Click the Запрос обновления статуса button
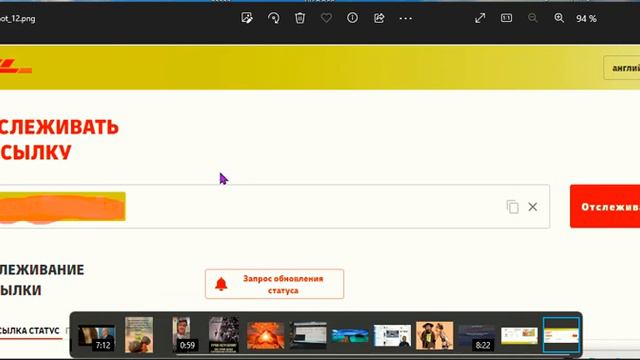The width and height of the screenshot is (640, 360). click(x=274, y=284)
